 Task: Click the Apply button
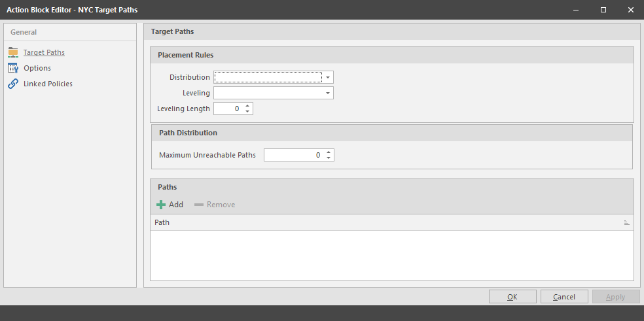tap(616, 297)
